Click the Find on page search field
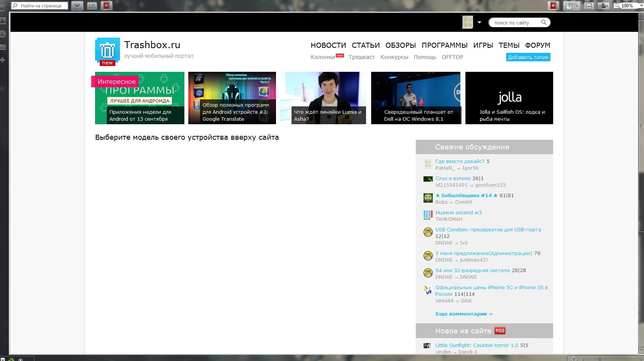The width and height of the screenshot is (644, 361). [40, 5]
